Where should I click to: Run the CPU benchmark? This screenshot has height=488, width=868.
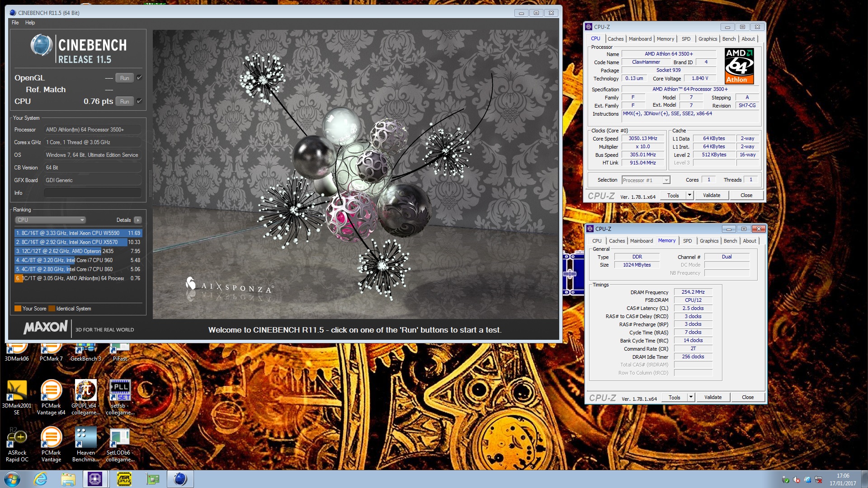(125, 101)
